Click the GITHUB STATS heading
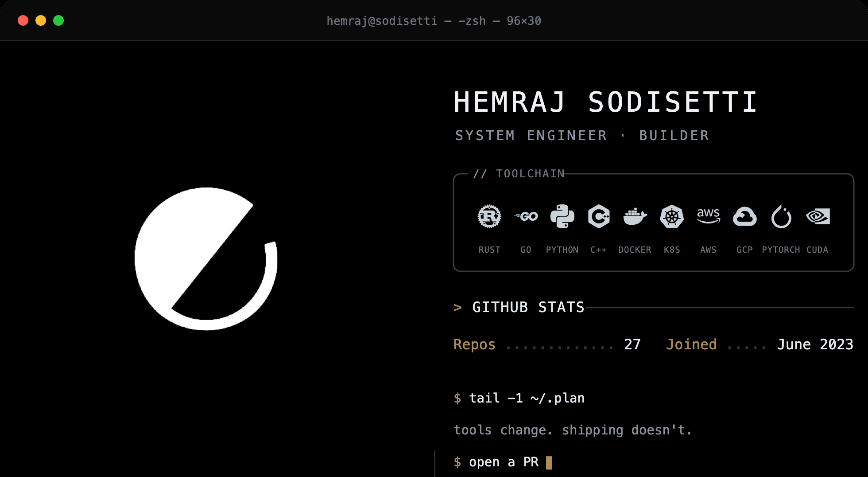The width and height of the screenshot is (868, 477). coord(528,307)
